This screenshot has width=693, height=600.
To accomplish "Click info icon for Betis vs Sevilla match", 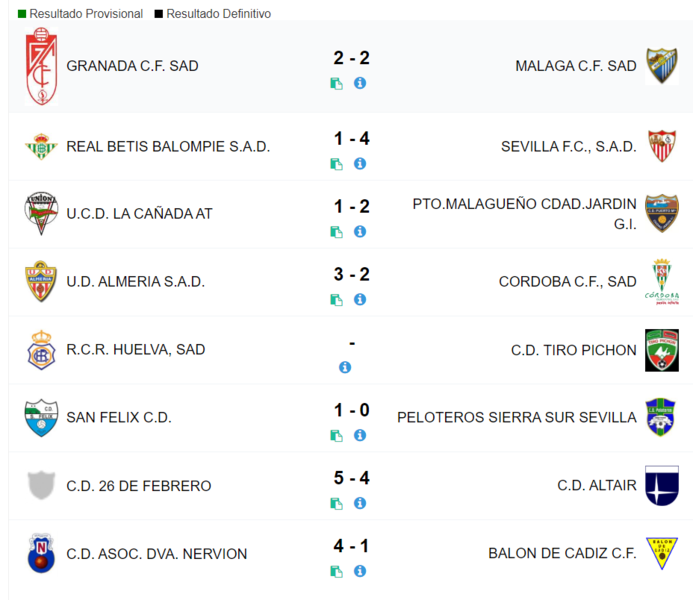I will coord(360,164).
